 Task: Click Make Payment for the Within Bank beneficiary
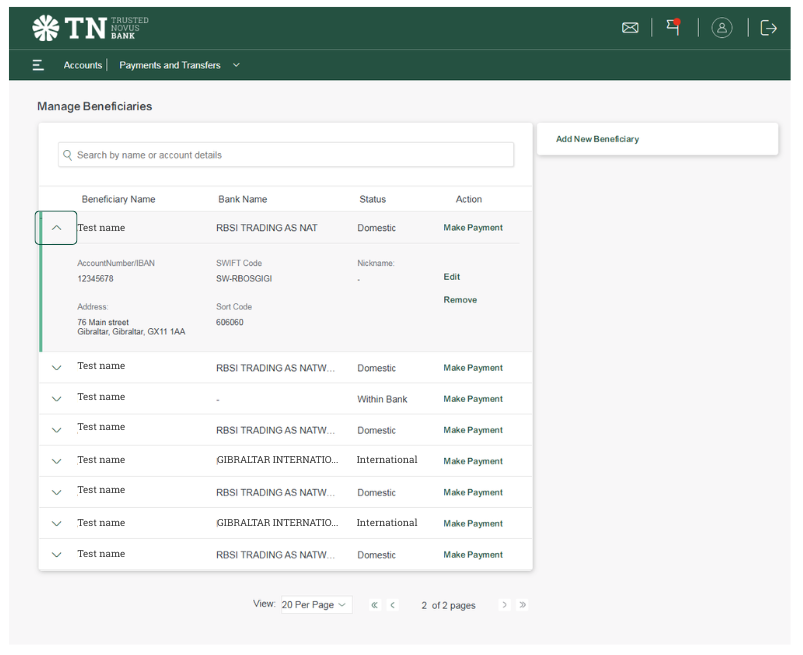(x=473, y=399)
